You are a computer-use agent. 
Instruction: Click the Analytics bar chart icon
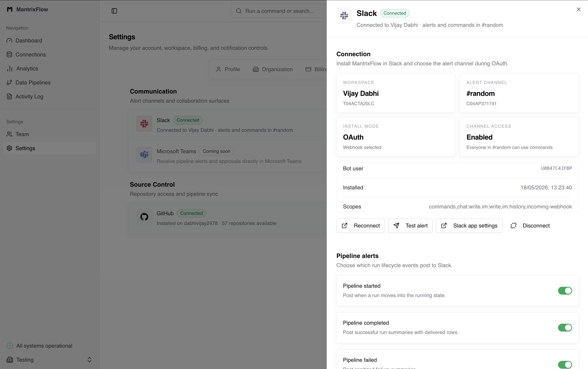point(10,69)
